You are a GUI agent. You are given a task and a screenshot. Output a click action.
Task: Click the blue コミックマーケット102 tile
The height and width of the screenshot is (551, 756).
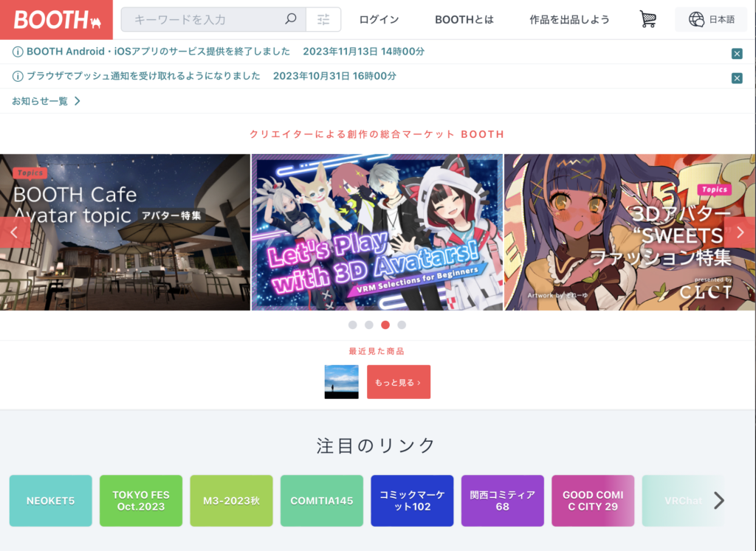(x=412, y=501)
